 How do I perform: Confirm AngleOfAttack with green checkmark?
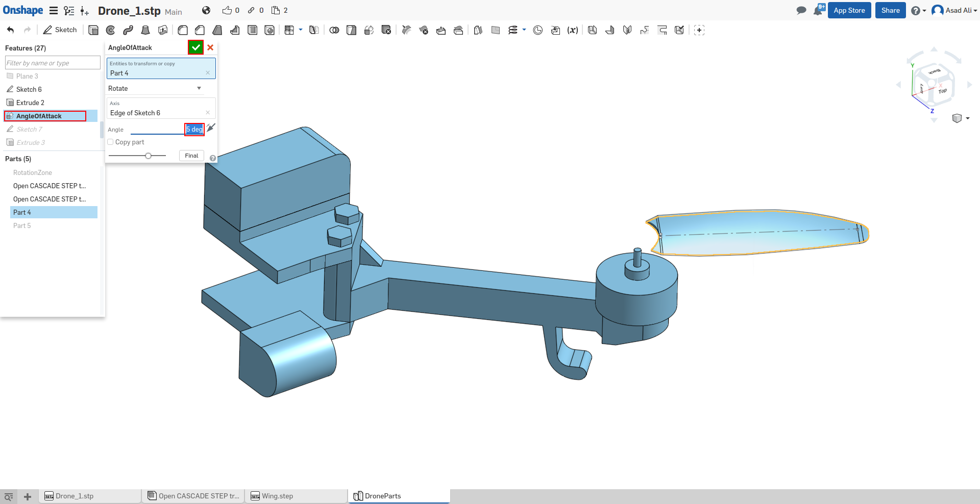point(195,47)
